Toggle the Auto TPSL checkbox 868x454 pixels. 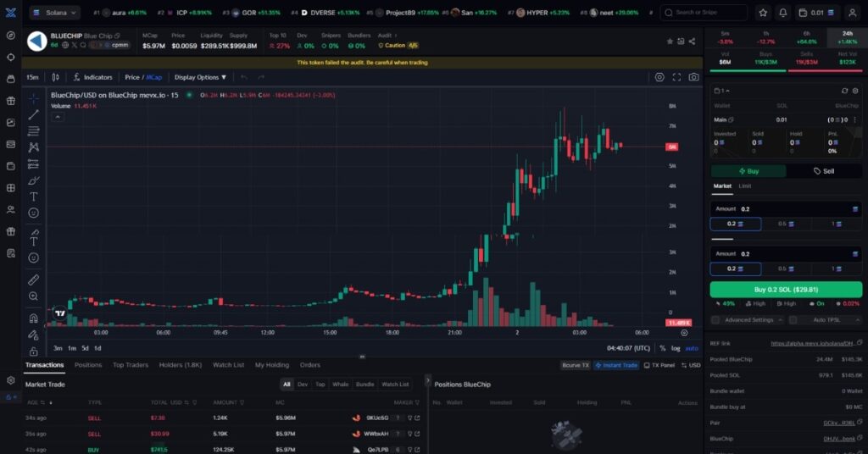[x=793, y=320]
